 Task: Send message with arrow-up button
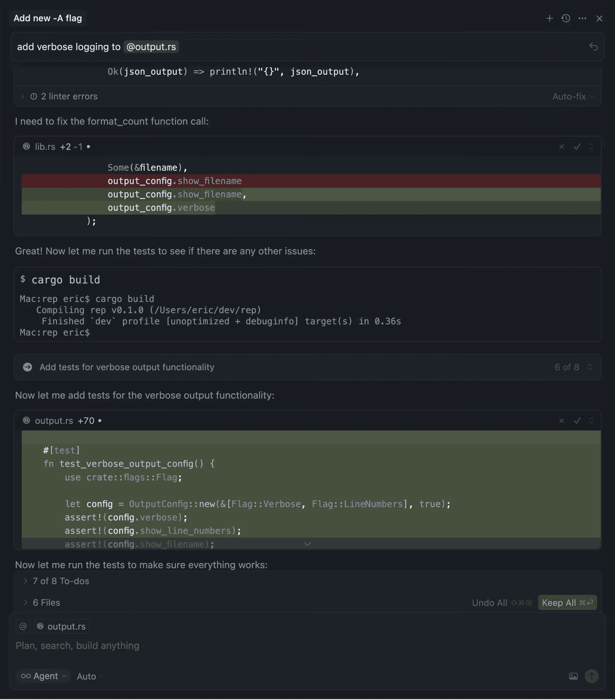click(591, 676)
